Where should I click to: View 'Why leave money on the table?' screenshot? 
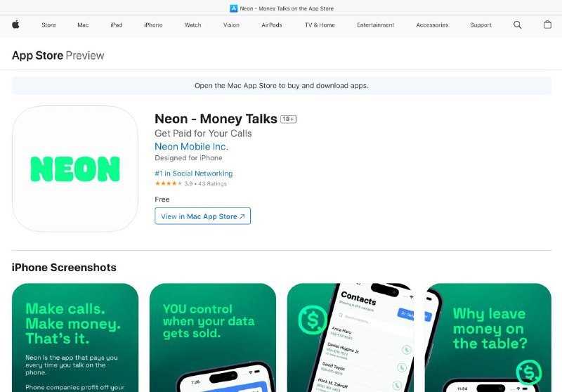[488, 337]
